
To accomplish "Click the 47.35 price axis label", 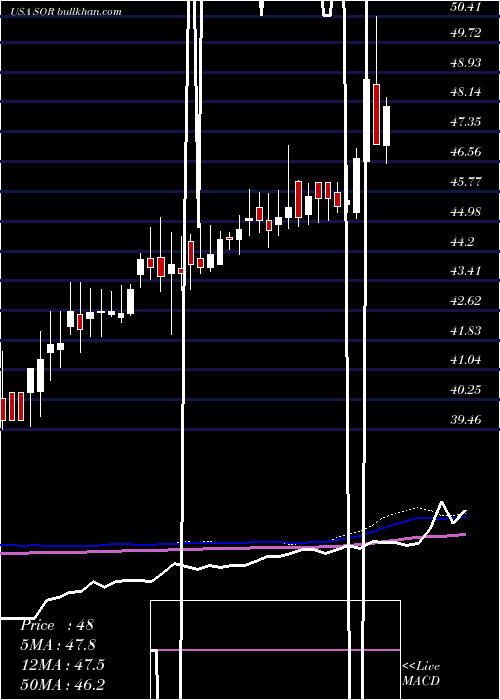I will click(x=466, y=122).
